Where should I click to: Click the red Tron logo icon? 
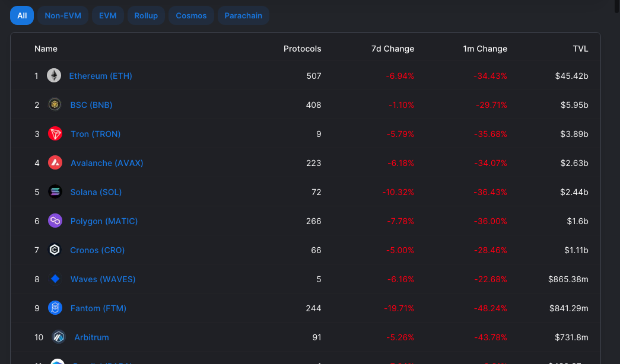[x=55, y=134]
